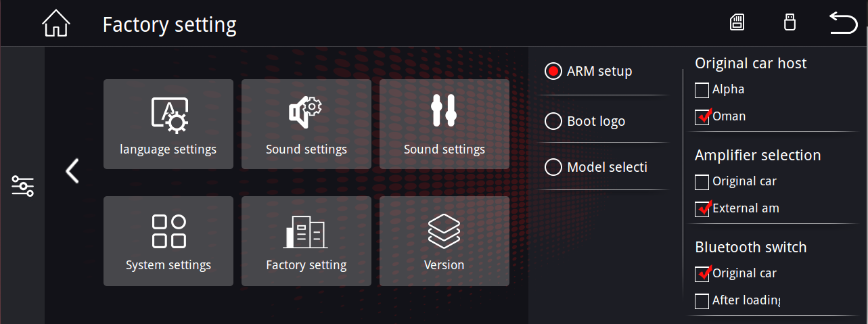This screenshot has width=868, height=324.
Task: Open Sound settings tile with equalizer sliders
Action: (x=444, y=124)
